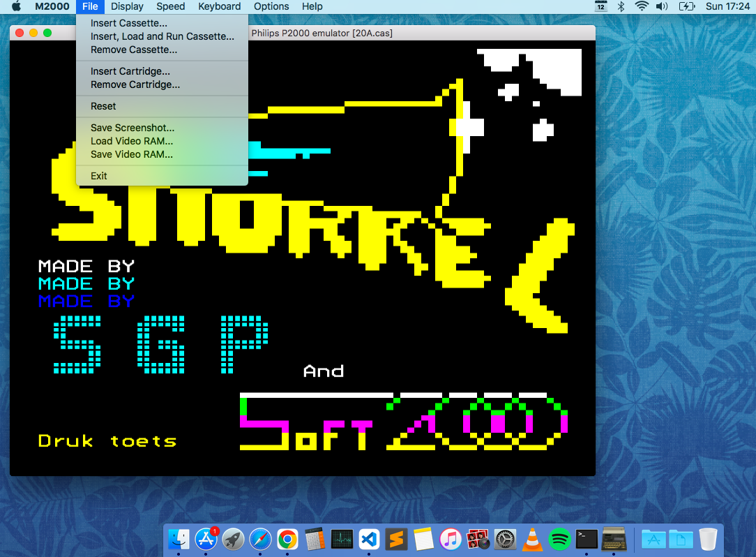Zoom the emulator window with green button
The height and width of the screenshot is (557, 756).
click(47, 33)
